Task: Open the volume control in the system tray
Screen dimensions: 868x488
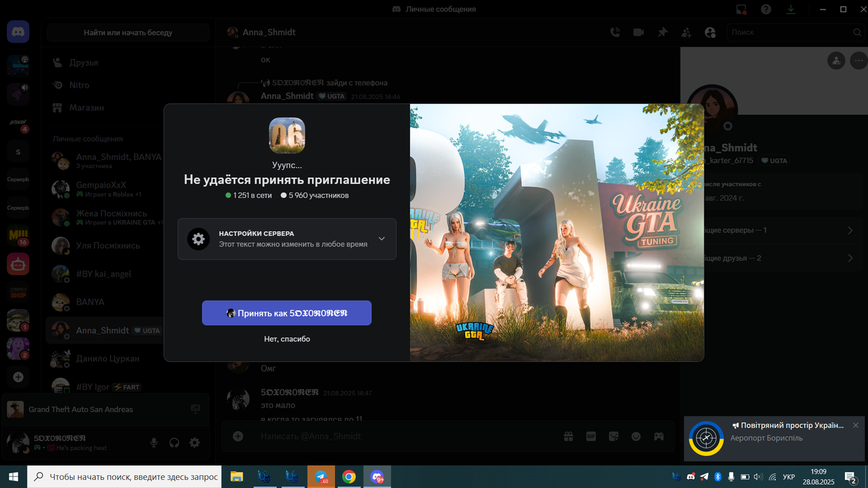Action: [758, 477]
